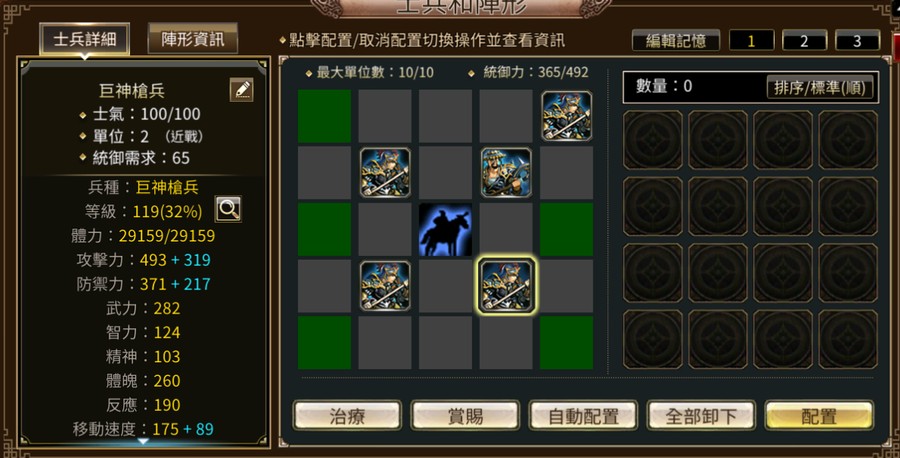Screen dimensions: 900x458
Task: Switch to the 陣形資訊 tab
Action: pos(192,39)
